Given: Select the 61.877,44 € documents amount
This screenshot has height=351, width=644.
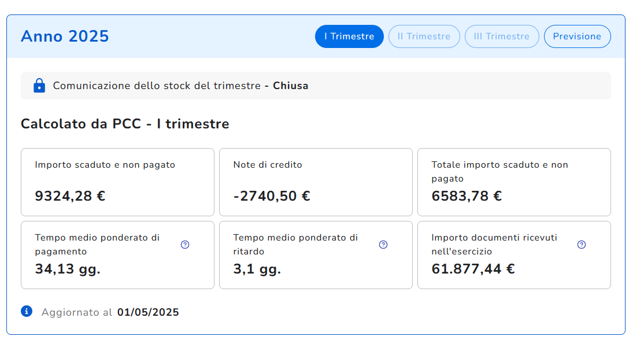Looking at the screenshot, I should (x=473, y=269).
